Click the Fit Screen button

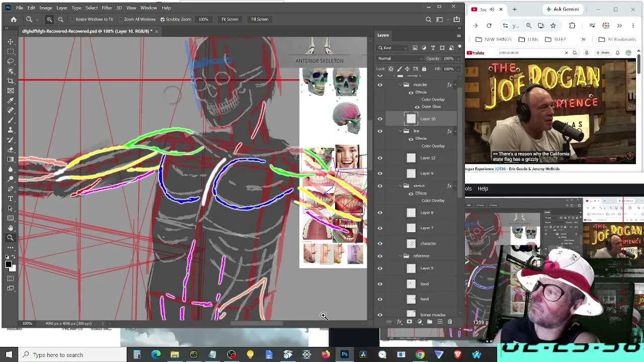230,19
